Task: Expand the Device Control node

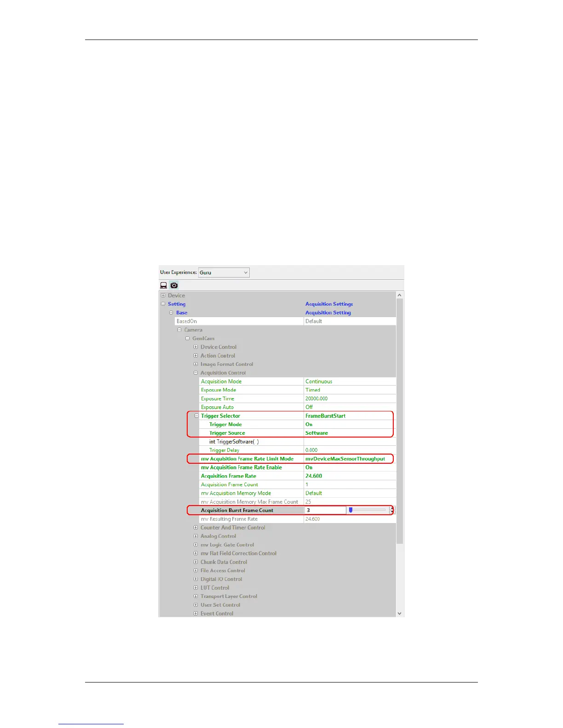Action: (196, 347)
